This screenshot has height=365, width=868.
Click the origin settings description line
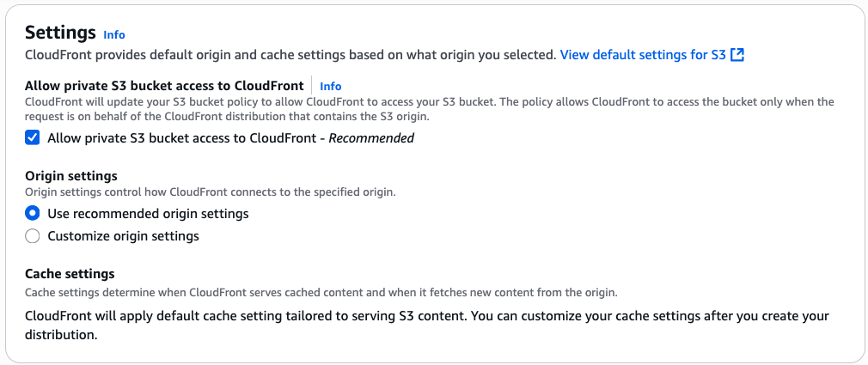click(x=210, y=192)
